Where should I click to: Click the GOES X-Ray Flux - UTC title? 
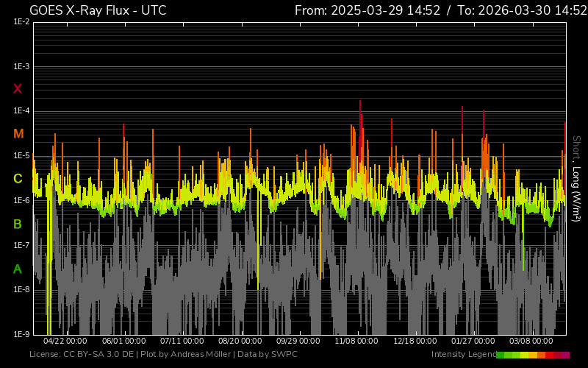click(98, 10)
